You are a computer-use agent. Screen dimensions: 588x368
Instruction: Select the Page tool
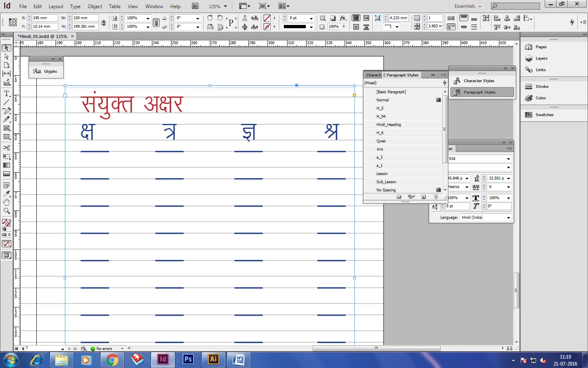7,65
